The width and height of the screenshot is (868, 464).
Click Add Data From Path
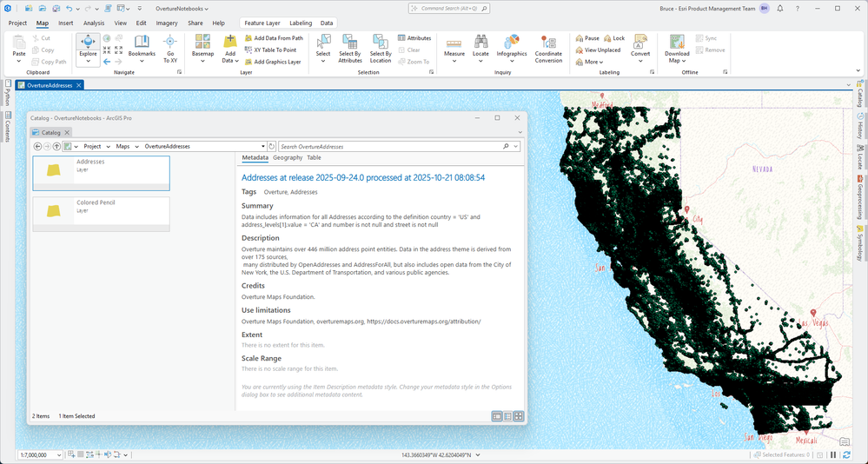(274, 38)
